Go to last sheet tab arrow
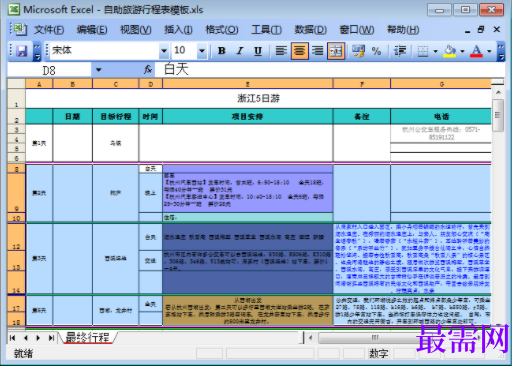The height and width of the screenshot is (370, 528). [51, 338]
